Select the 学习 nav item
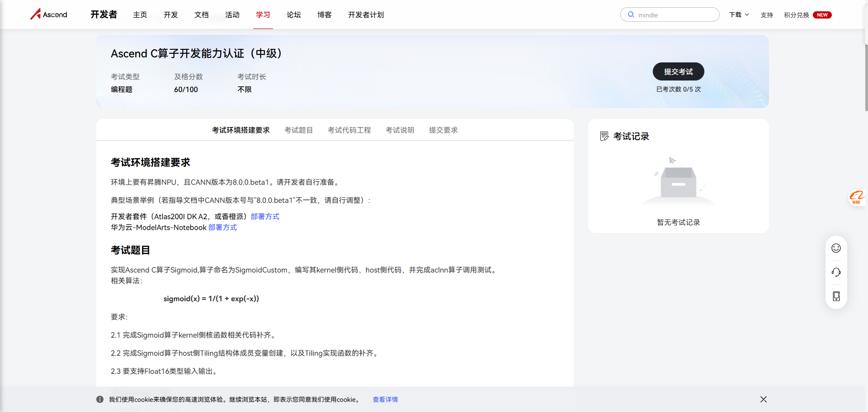The width and height of the screenshot is (868, 412). (x=263, y=15)
